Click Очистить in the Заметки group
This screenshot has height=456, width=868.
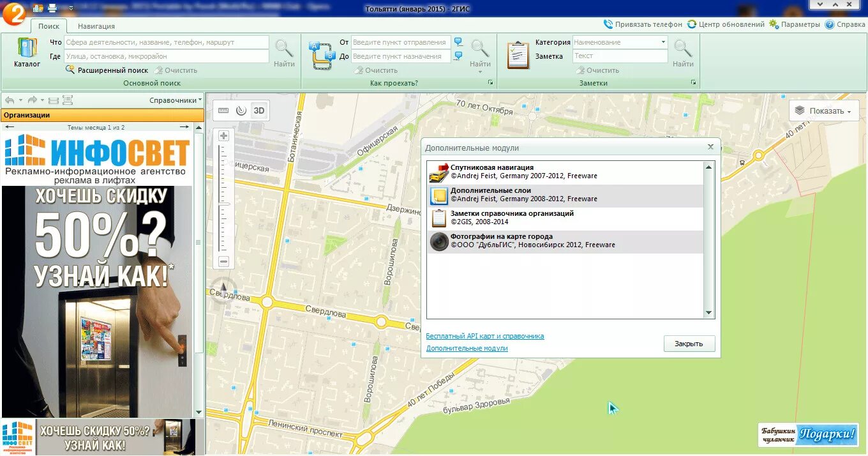coord(598,70)
